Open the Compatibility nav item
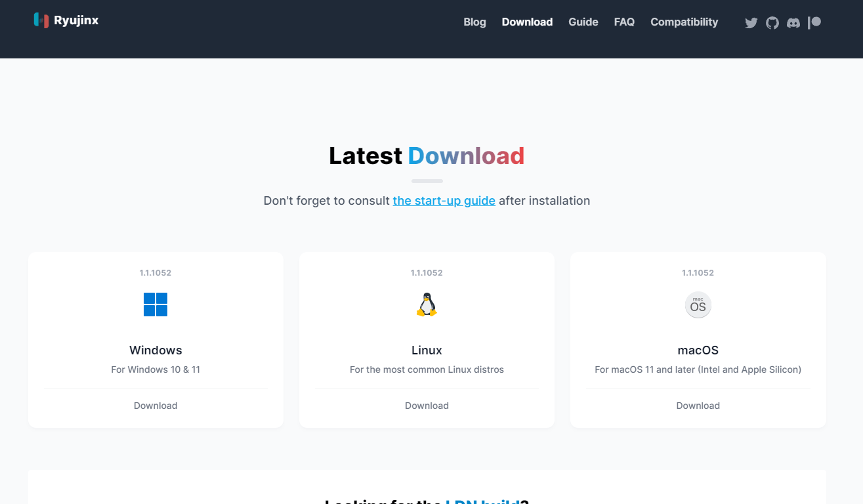The width and height of the screenshot is (863, 504). click(684, 22)
